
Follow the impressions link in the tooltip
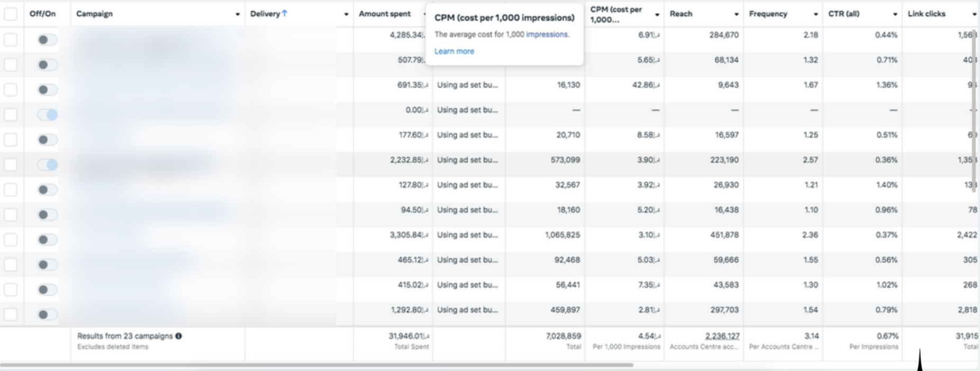[x=547, y=34]
